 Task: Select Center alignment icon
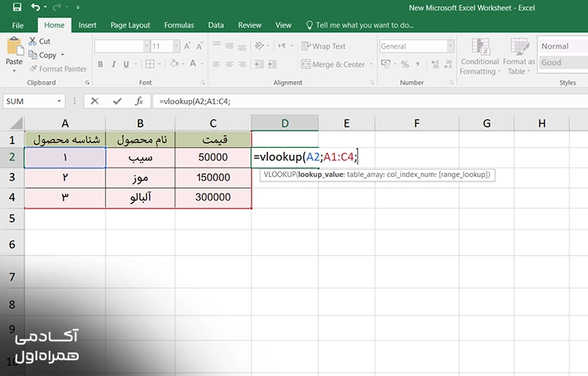pos(229,65)
